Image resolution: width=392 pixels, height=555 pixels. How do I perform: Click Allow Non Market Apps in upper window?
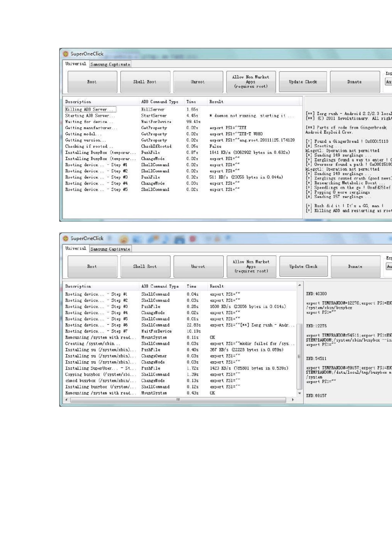click(x=251, y=82)
